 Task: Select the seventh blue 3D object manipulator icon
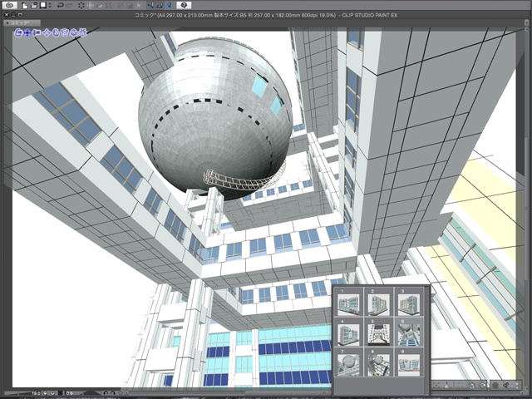click(x=73, y=32)
